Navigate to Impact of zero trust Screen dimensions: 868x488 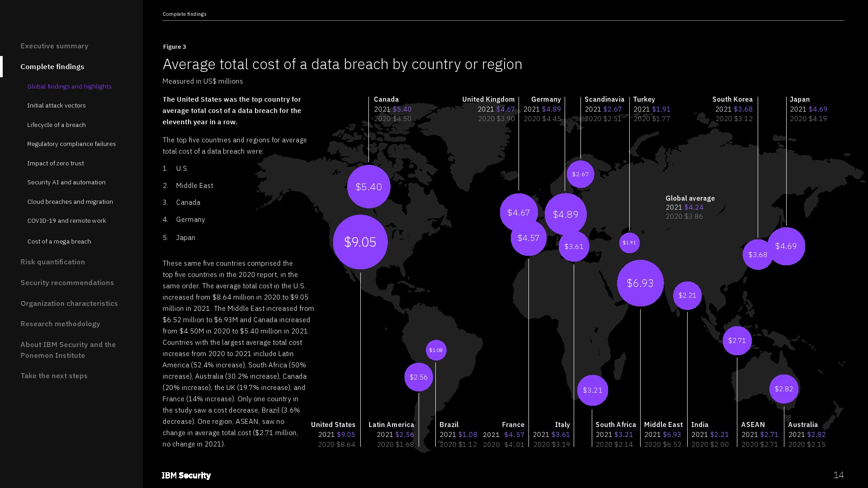coord(56,163)
